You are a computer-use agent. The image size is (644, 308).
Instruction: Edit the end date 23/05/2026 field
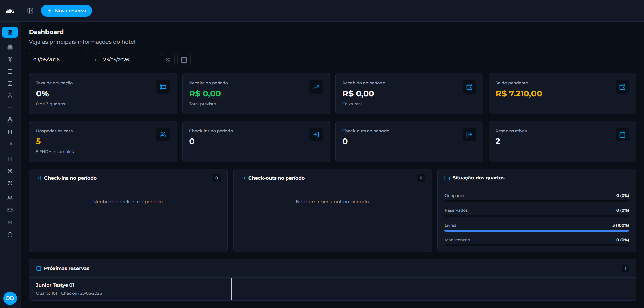tap(129, 60)
